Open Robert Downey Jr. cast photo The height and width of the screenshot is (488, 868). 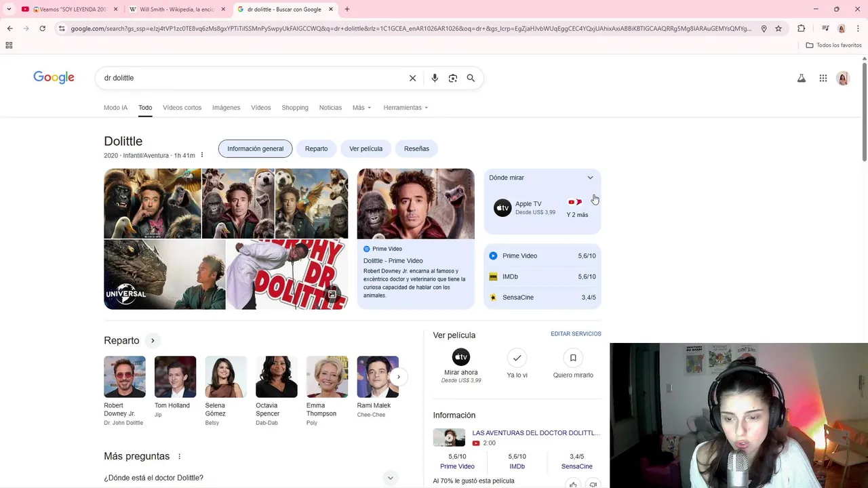[125, 377]
